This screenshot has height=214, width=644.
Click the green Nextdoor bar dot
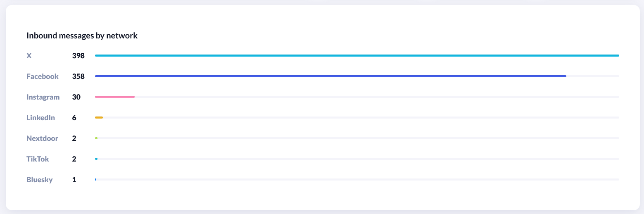[96, 138]
